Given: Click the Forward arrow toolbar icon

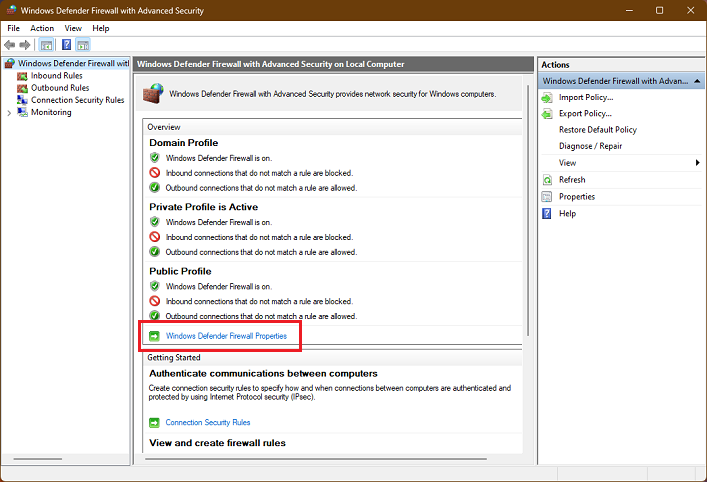Looking at the screenshot, I should tap(25, 45).
